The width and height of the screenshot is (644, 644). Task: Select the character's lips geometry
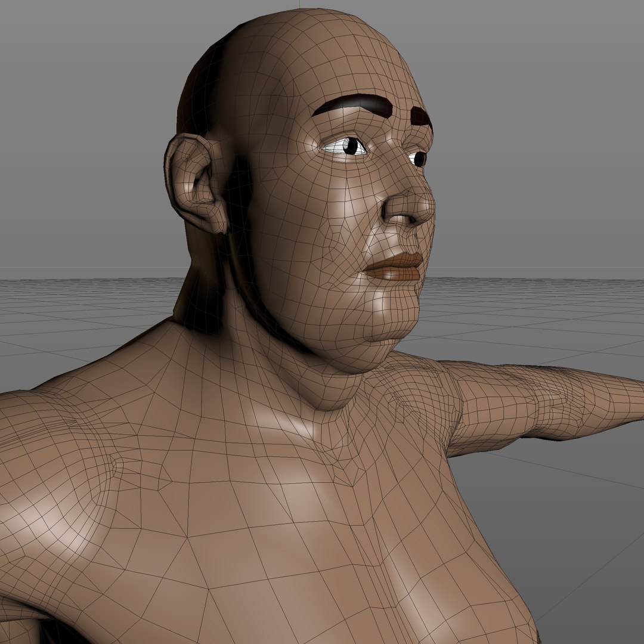click(394, 266)
